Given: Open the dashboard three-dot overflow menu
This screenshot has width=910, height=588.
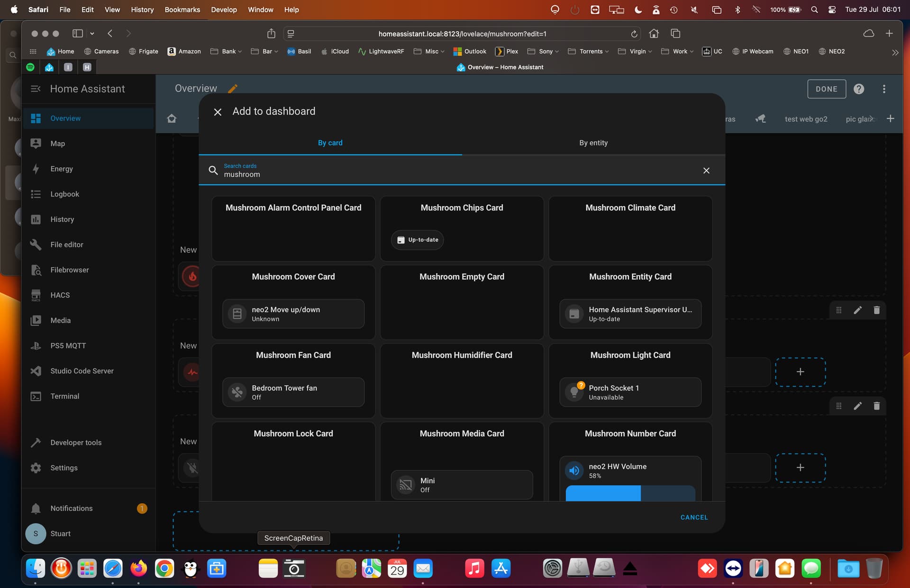Looking at the screenshot, I should [x=884, y=89].
